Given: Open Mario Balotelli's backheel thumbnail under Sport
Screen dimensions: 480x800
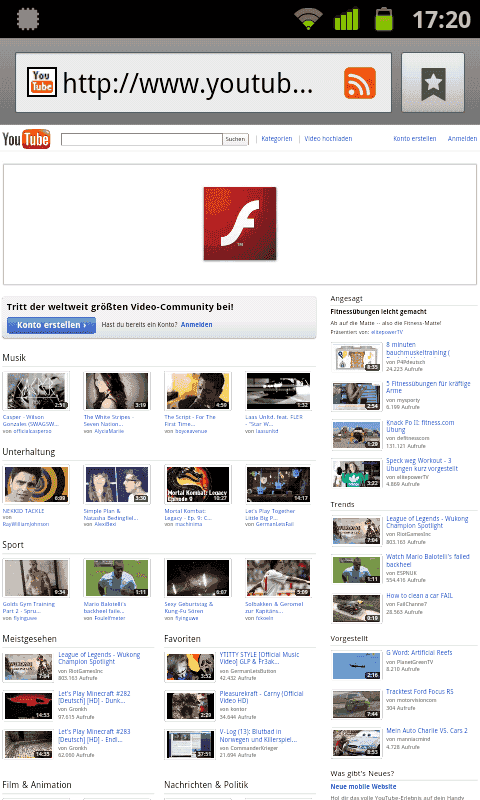Looking at the screenshot, I should [x=117, y=578].
